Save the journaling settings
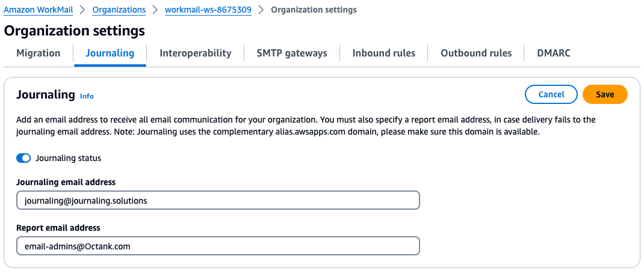This screenshot has height=274, width=644. pos(605,94)
